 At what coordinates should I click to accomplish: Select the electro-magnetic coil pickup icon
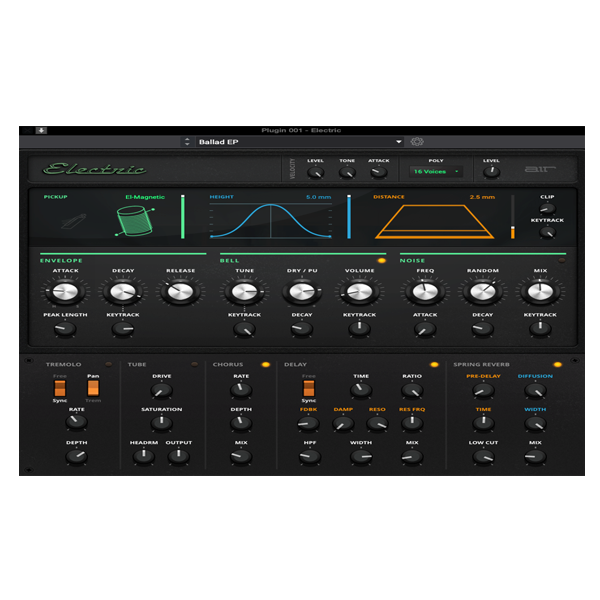[x=135, y=221]
